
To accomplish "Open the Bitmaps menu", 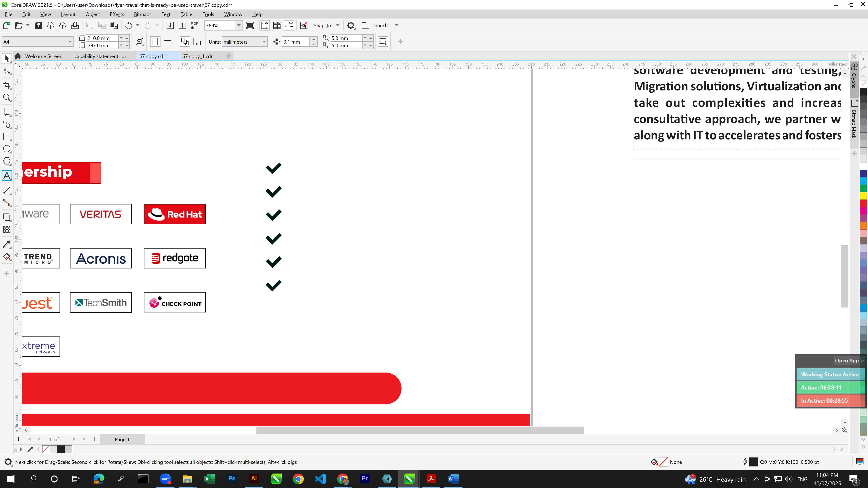I will (x=143, y=14).
